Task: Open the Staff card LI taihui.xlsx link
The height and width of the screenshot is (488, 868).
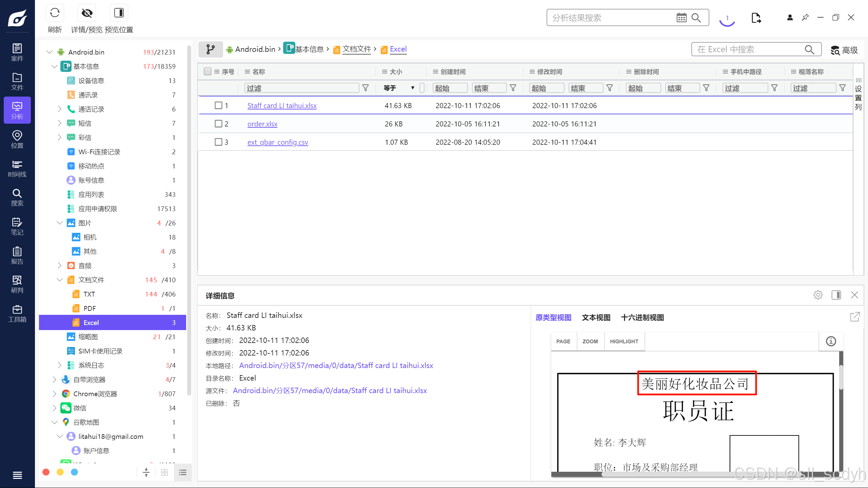Action: click(x=282, y=105)
